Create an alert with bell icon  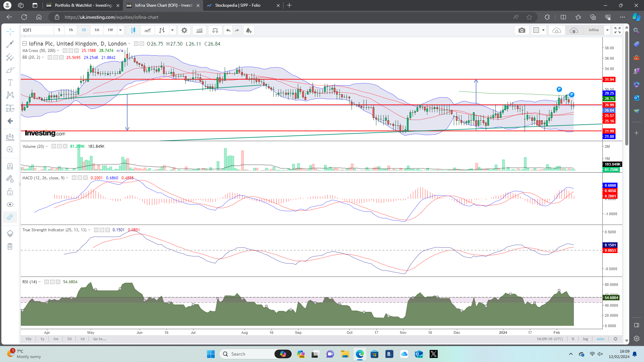point(249,30)
